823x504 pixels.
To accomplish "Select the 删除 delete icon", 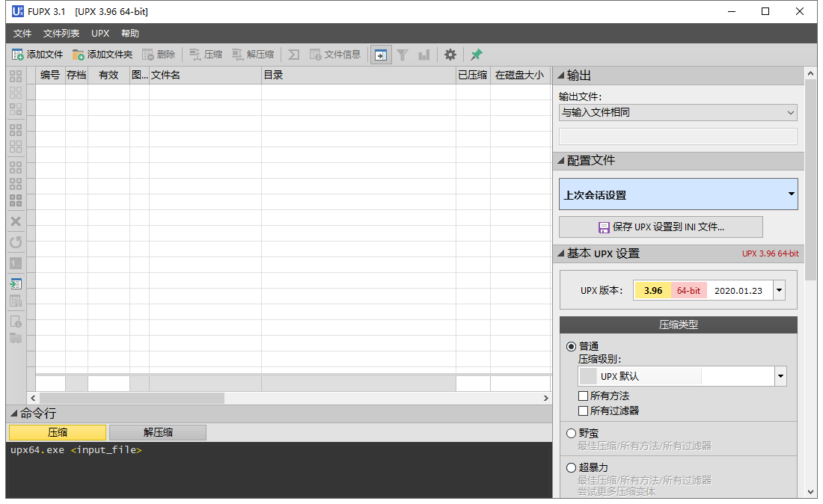I will (161, 54).
